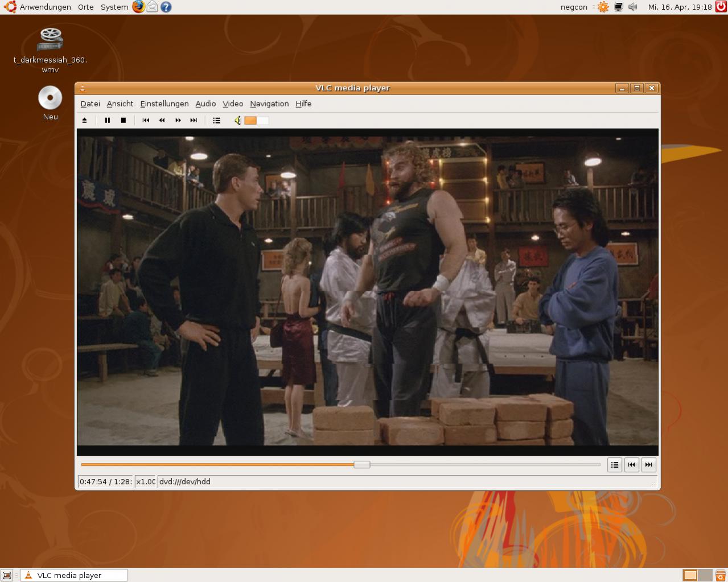Screen dimensions: 728x582
Task: Click the negcon user name in panel
Action: click(x=574, y=7)
